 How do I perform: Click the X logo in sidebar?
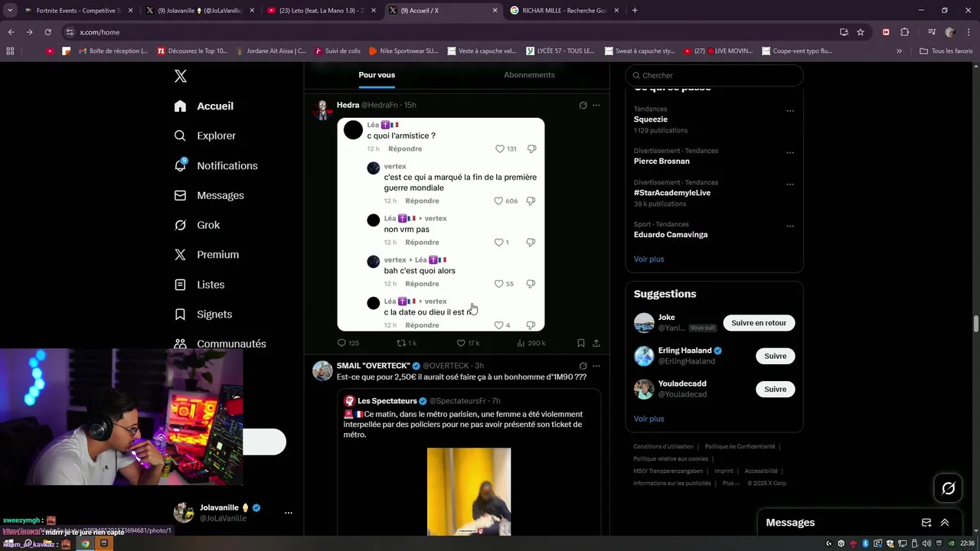point(181,76)
